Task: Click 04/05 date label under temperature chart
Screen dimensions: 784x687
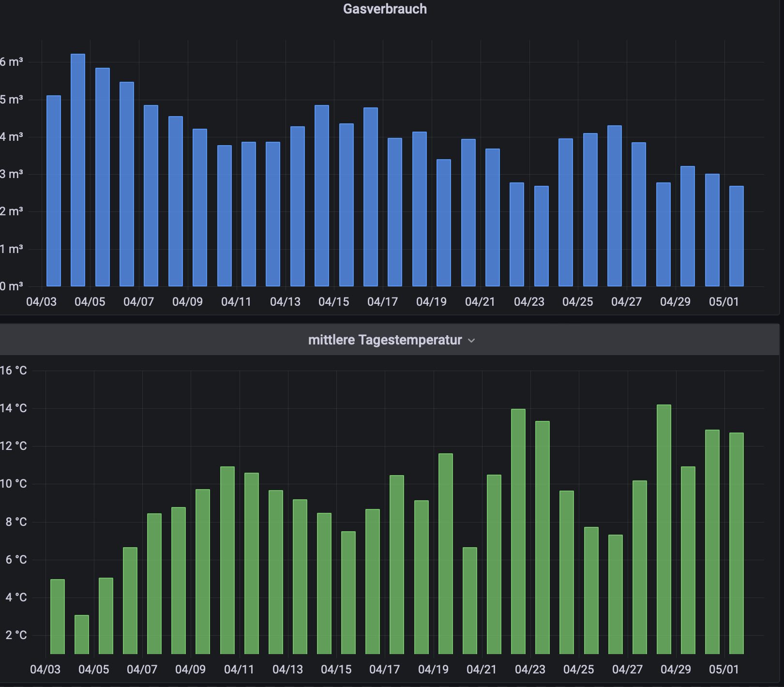Action: pyautogui.click(x=93, y=670)
